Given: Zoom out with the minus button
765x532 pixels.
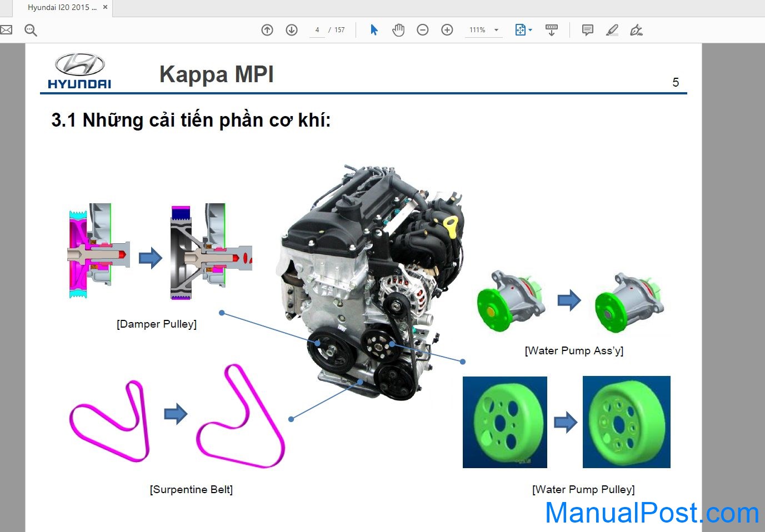Looking at the screenshot, I should coord(423,30).
